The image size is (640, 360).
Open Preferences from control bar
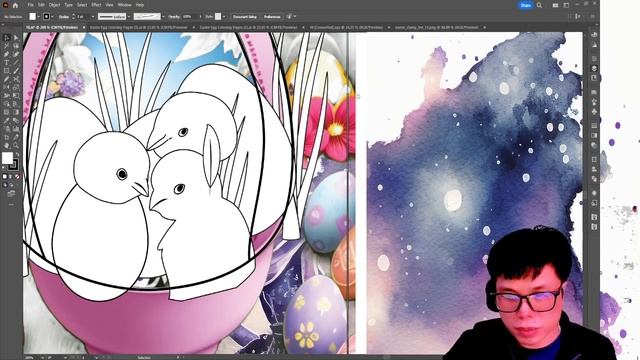point(272,17)
